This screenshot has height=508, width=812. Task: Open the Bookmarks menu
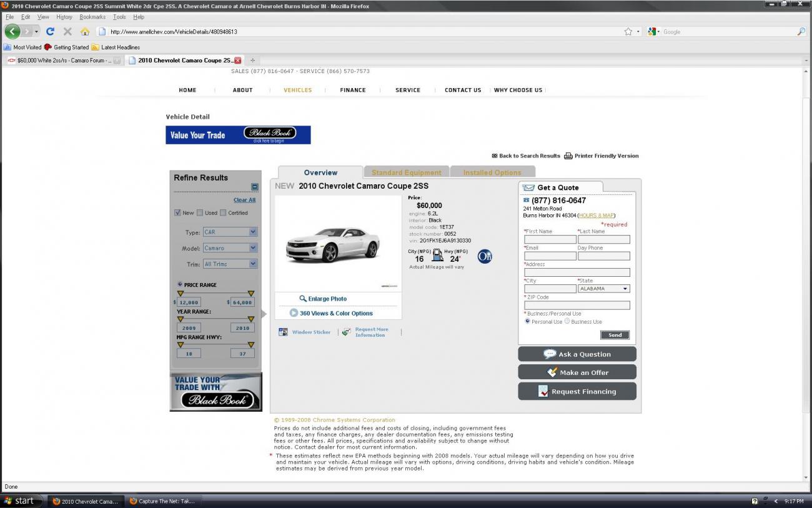92,17
